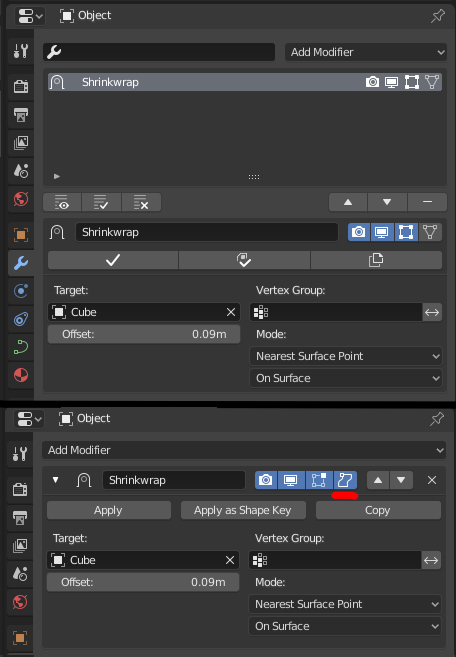Image resolution: width=456 pixels, height=657 pixels.
Task: Click the show-all-modifiers list button
Action: click(x=62, y=202)
